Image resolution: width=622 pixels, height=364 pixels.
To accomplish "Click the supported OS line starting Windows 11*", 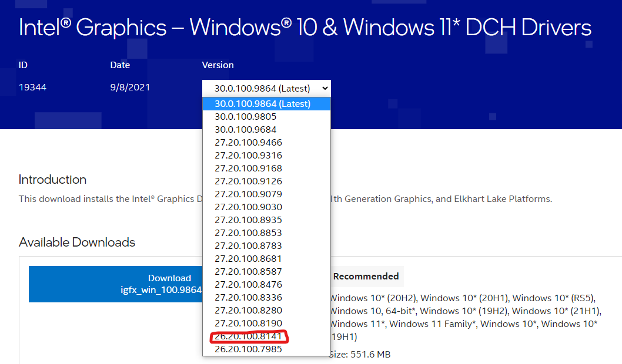I will pos(464,324).
